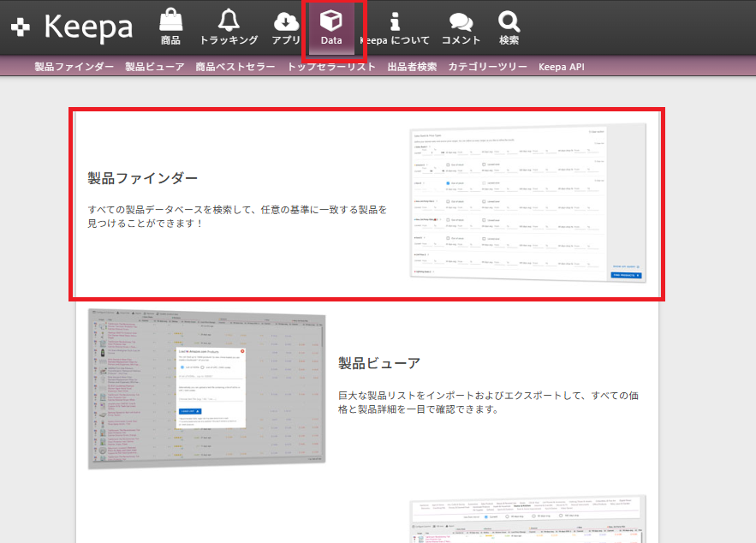The width and height of the screenshot is (756, 543).
Task: Open the トラッキング bell icon
Action: tap(229, 21)
